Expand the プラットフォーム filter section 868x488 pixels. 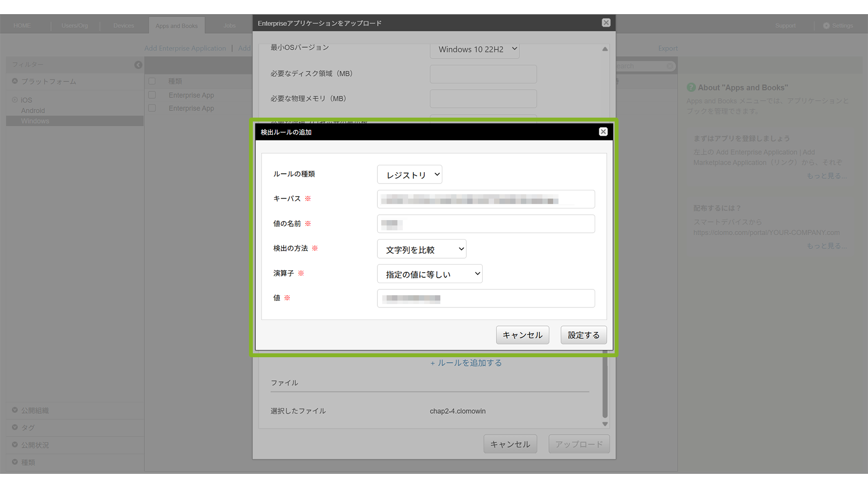coord(15,81)
